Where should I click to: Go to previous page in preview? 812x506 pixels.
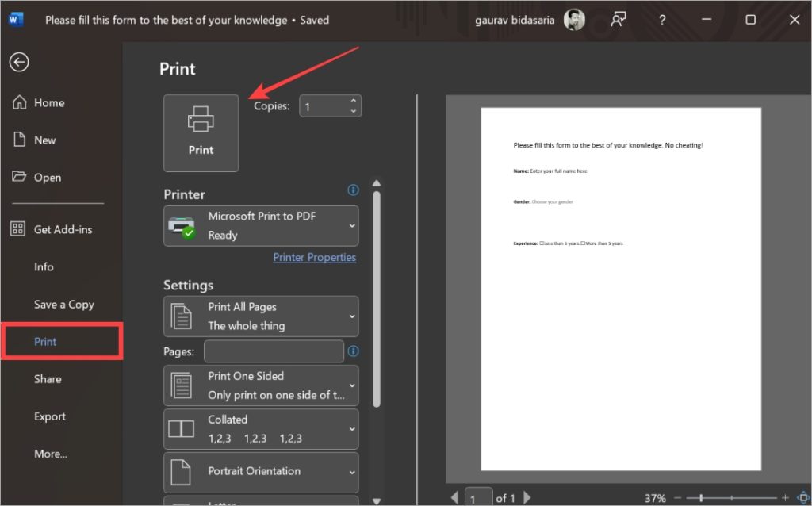coord(454,497)
